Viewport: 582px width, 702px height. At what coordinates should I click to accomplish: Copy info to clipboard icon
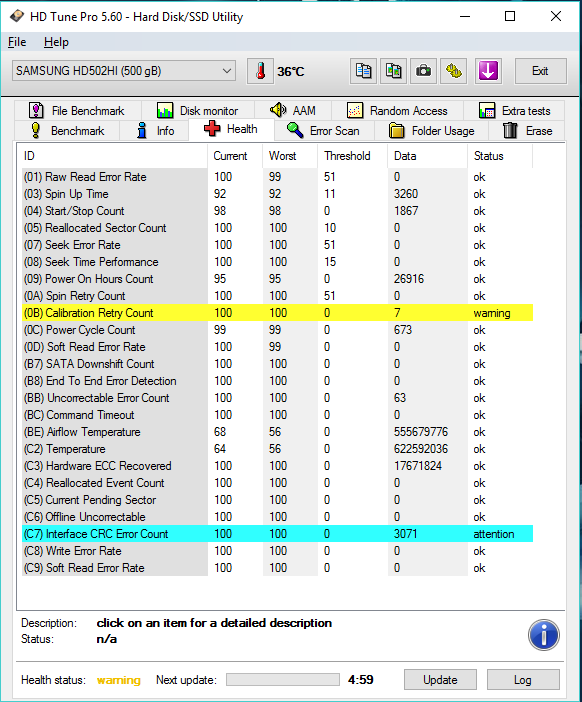click(363, 71)
